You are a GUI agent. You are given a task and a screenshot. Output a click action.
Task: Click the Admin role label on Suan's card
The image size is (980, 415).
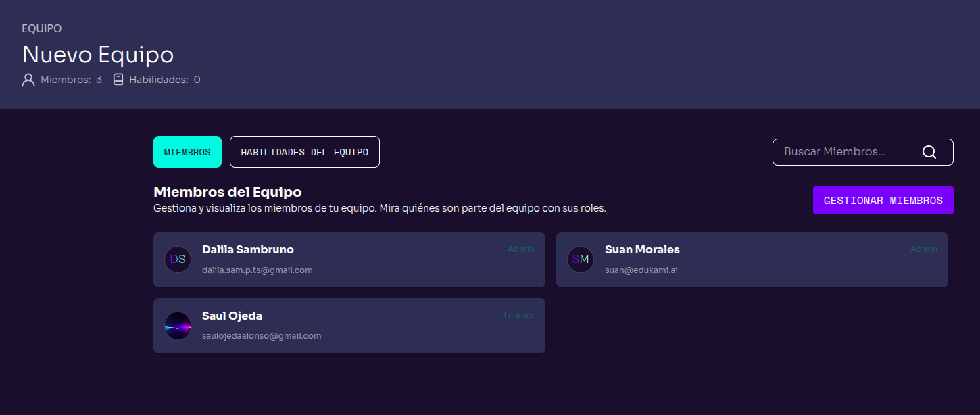point(924,249)
